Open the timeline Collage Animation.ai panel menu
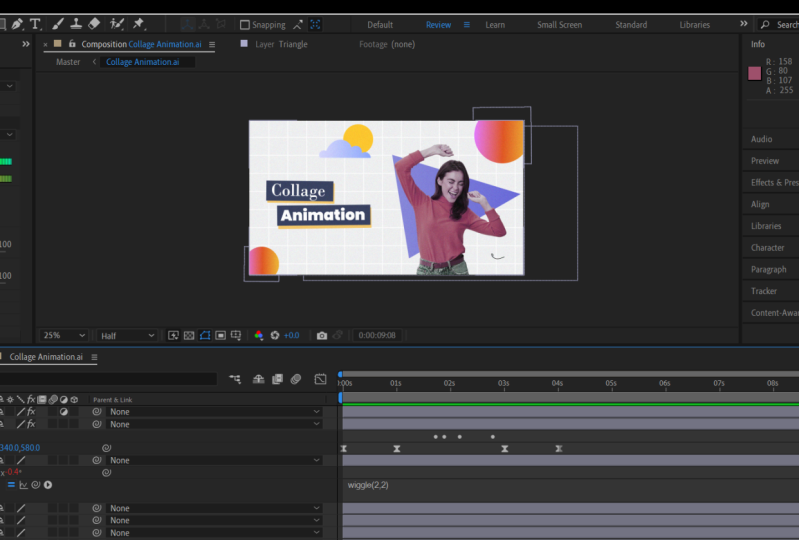This screenshot has width=799, height=540. click(94, 357)
